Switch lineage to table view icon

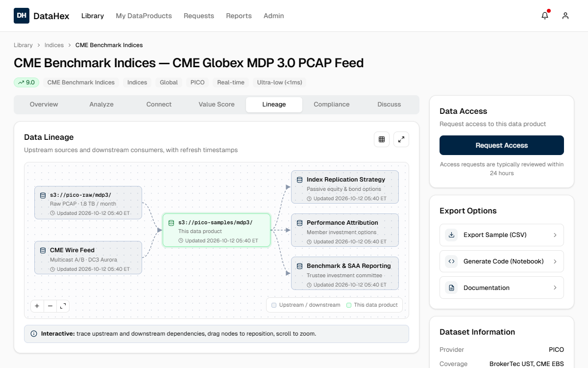click(382, 139)
